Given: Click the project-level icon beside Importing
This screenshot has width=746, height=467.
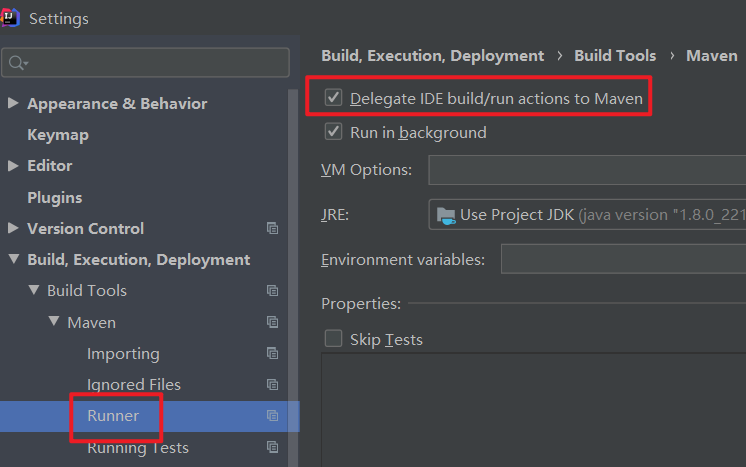Looking at the screenshot, I should pyautogui.click(x=272, y=353).
